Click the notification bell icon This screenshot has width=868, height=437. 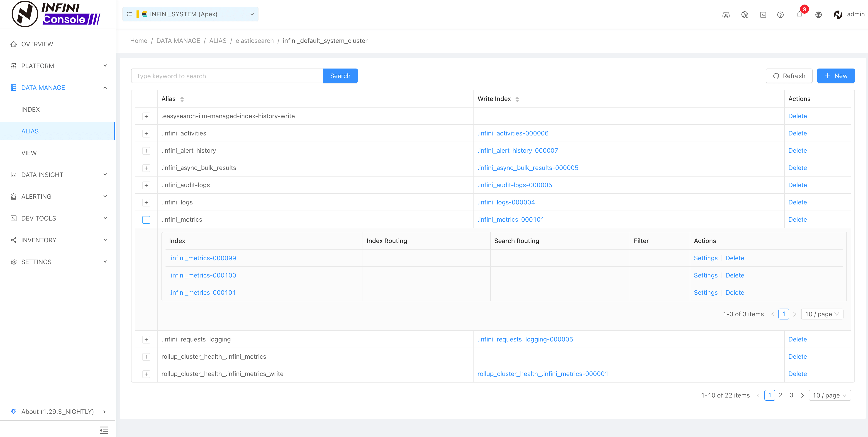799,15
